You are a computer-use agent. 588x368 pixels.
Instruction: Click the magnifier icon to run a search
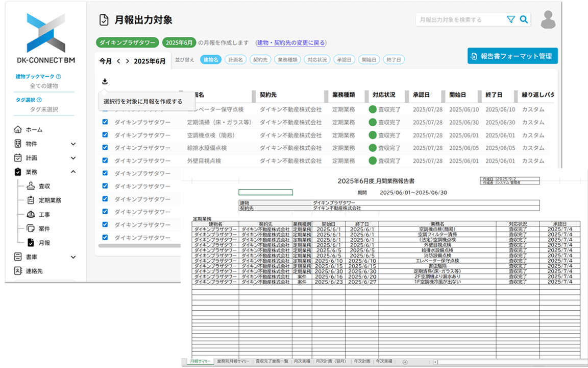524,19
